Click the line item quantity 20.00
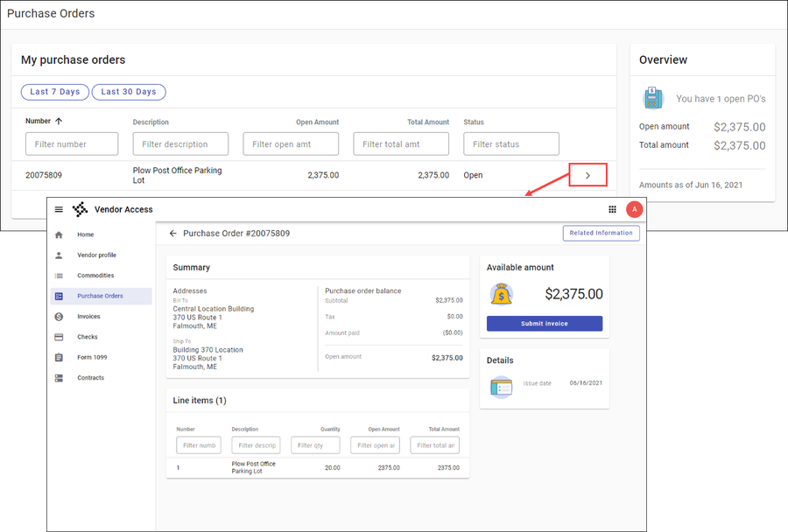 332,468
